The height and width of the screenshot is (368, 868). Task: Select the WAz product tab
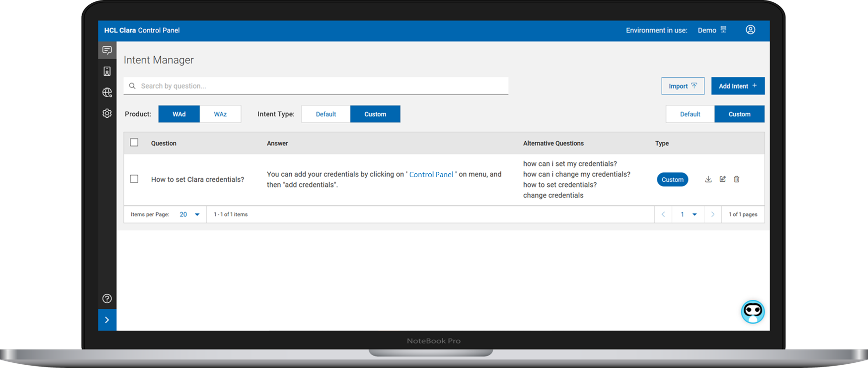pos(220,114)
